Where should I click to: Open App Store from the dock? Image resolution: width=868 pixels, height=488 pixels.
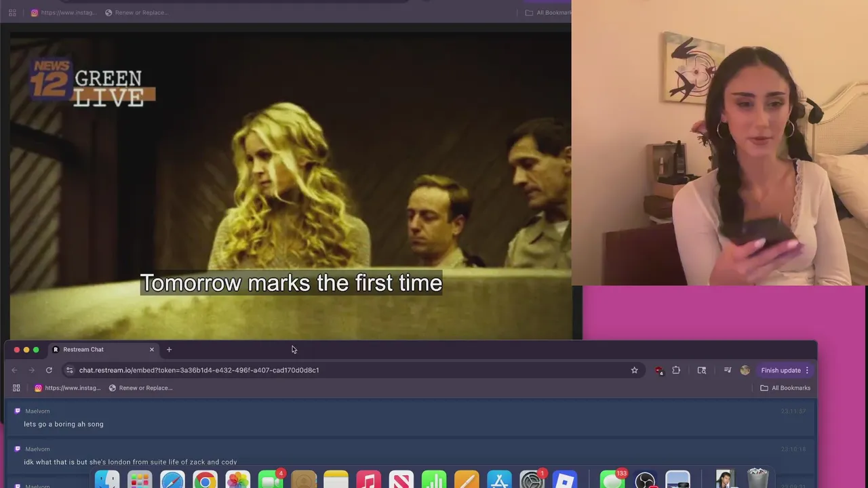click(x=499, y=481)
